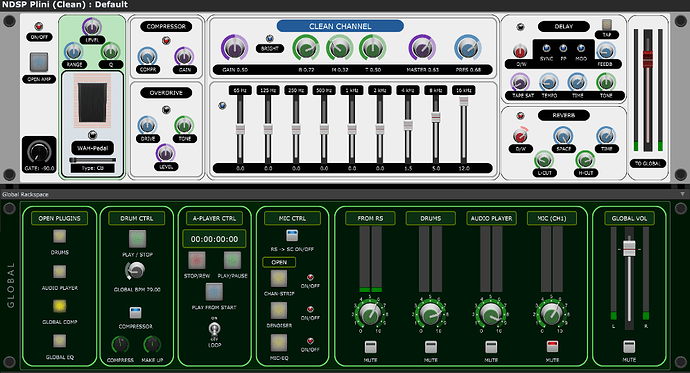Click the GLOBAL BPM knob

click(135, 271)
